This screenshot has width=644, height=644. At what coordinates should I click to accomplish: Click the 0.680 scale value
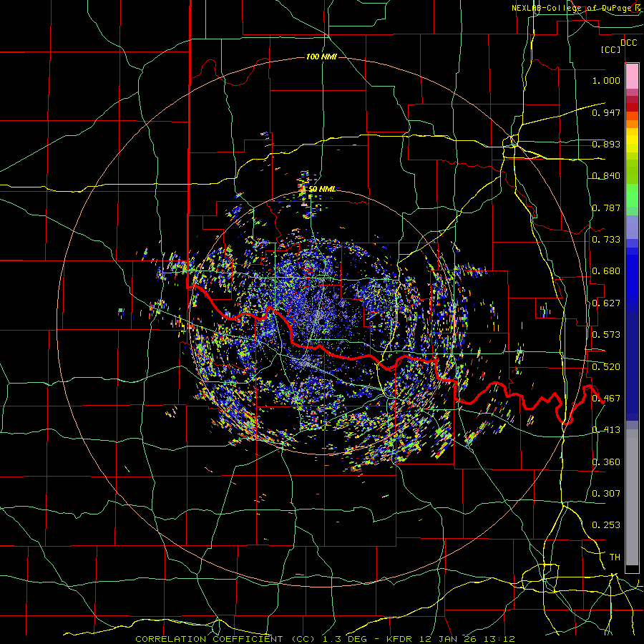tap(606, 271)
